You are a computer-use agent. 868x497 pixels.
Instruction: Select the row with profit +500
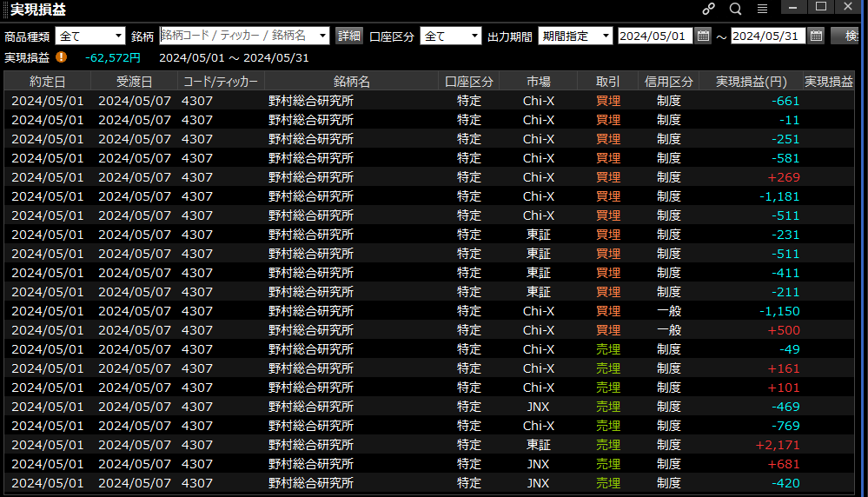pyautogui.click(x=429, y=330)
